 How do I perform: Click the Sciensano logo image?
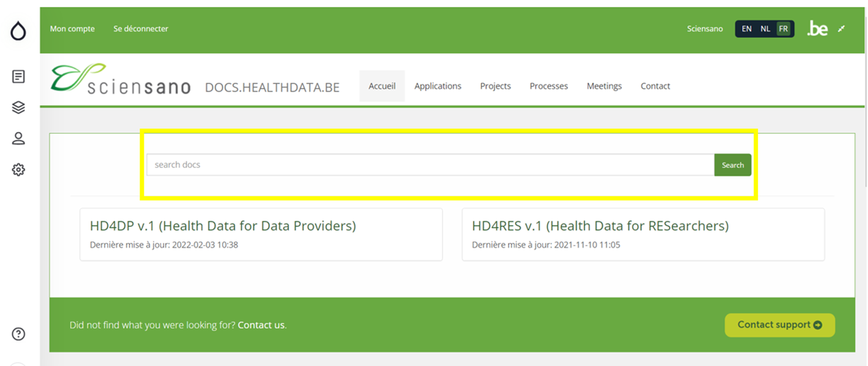pyautogui.click(x=121, y=80)
